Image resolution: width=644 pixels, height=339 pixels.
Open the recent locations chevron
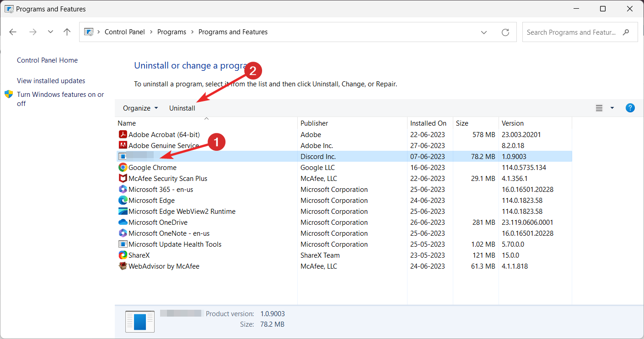(50, 32)
